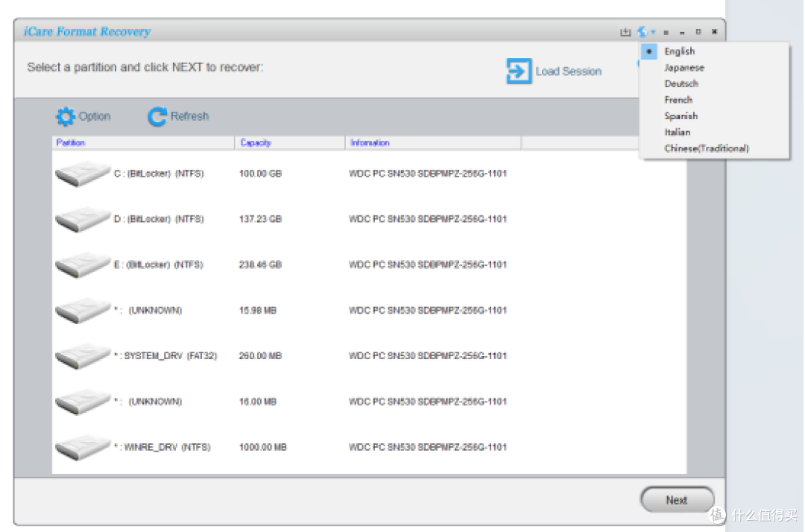The width and height of the screenshot is (805, 532).
Task: Click the Load Session arrow icon
Action: click(x=519, y=71)
